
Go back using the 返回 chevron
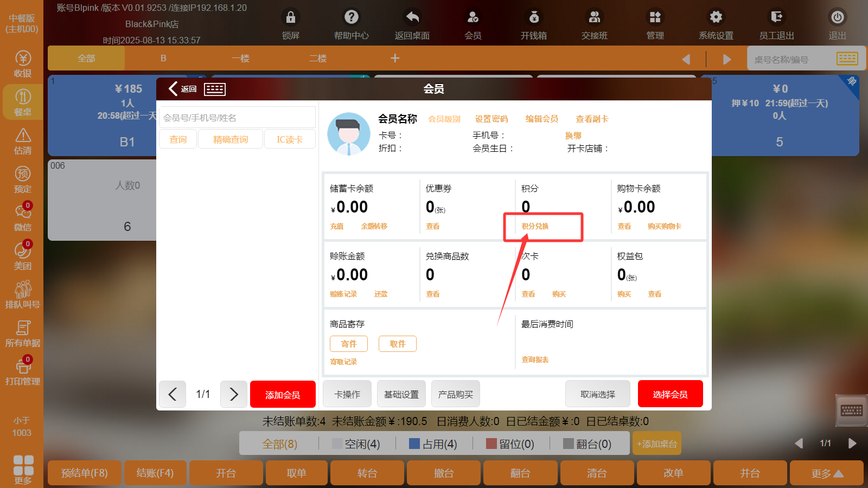pyautogui.click(x=174, y=89)
